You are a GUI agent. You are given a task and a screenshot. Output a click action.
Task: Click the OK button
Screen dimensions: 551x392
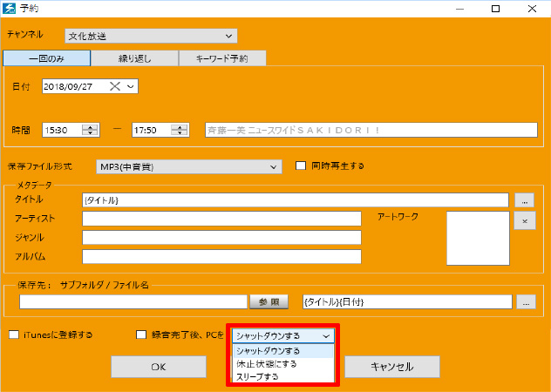coord(159,367)
